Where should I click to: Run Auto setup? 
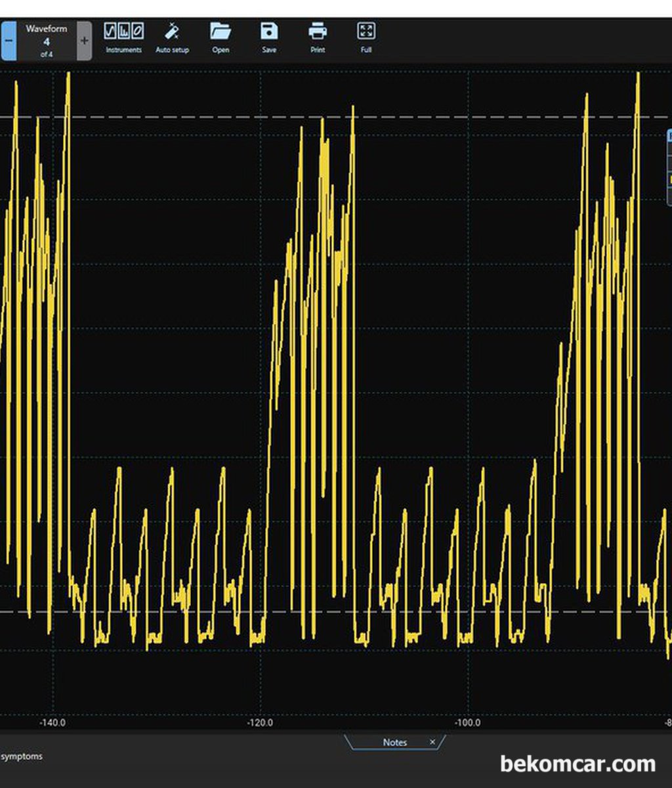(x=172, y=37)
